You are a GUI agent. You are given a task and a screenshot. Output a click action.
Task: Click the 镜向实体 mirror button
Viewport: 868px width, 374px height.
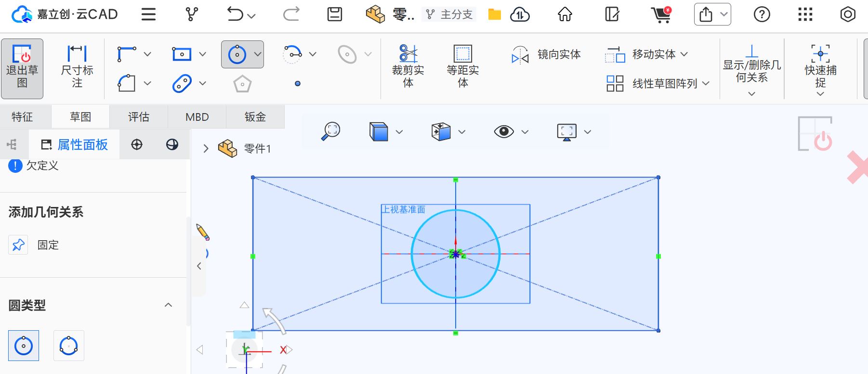pos(546,55)
